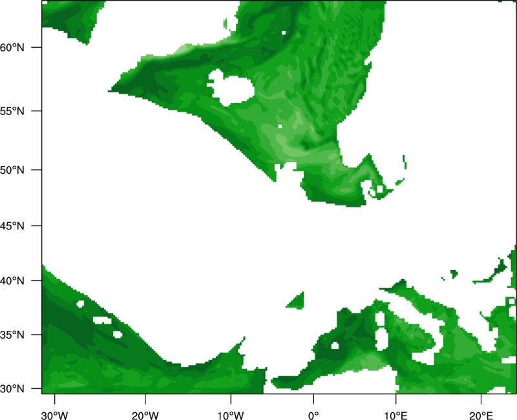Click the 10°E longitude label
This screenshot has width=517, height=420.
point(396,415)
